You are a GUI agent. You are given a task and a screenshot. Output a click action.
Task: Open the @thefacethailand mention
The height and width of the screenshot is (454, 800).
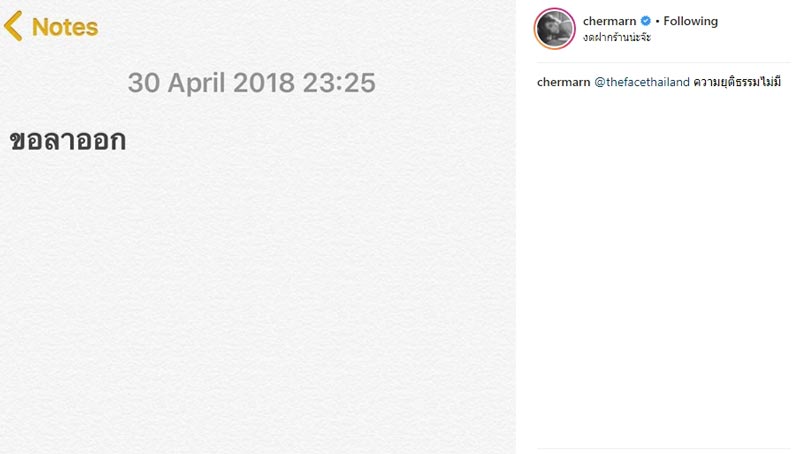coord(642,82)
